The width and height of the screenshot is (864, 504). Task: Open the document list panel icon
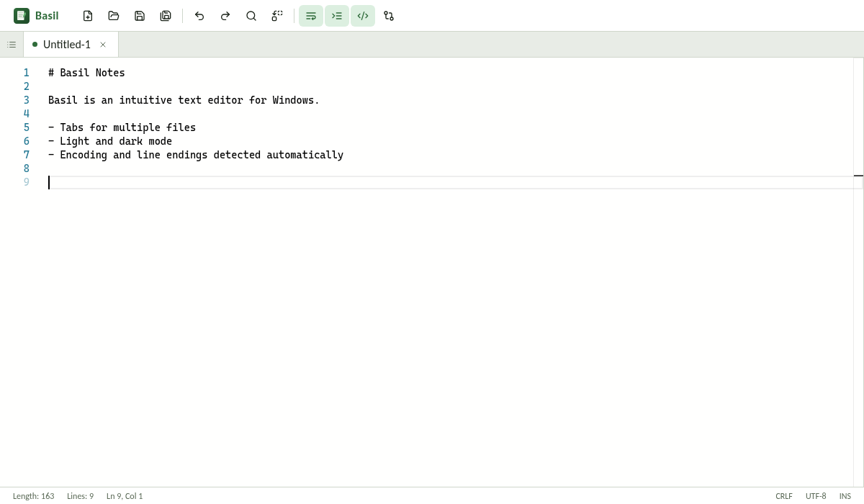pyautogui.click(x=12, y=45)
